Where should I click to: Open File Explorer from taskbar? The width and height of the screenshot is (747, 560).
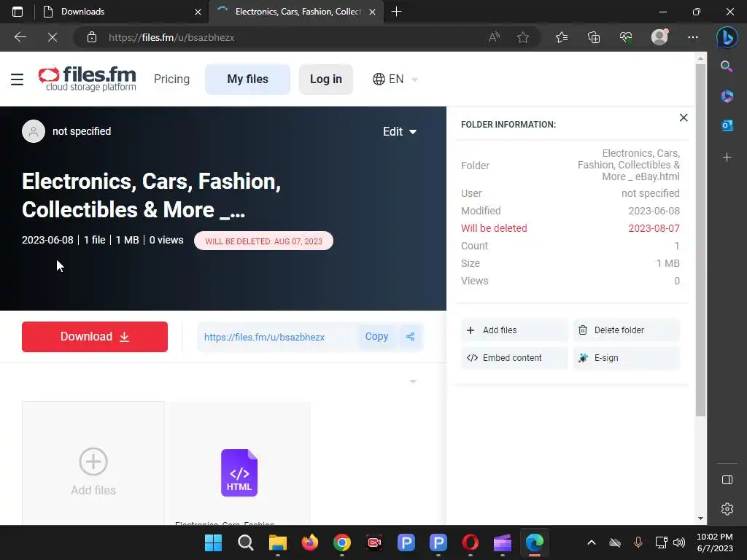click(x=278, y=542)
